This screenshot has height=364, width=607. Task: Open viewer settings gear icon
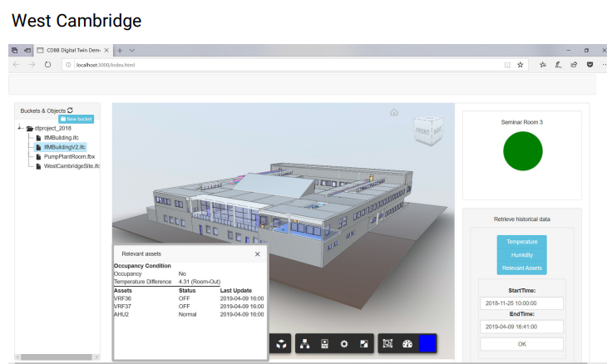pos(344,343)
